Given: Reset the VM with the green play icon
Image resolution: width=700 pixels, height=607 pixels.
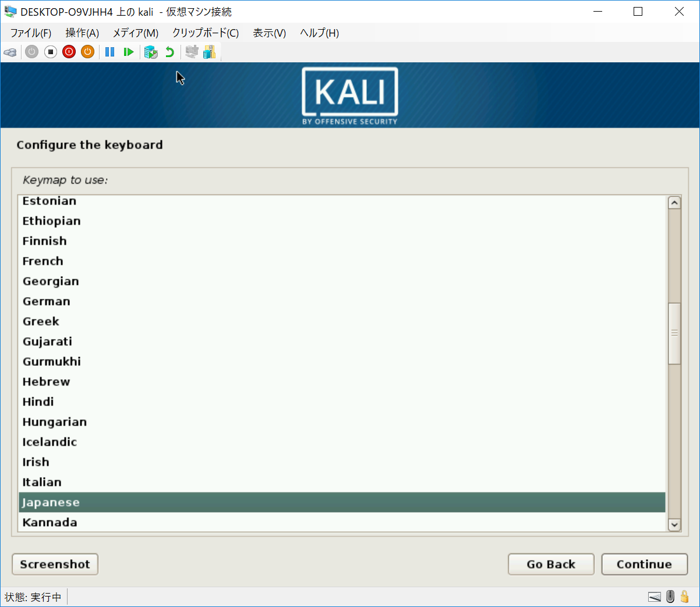Looking at the screenshot, I should pos(129,52).
